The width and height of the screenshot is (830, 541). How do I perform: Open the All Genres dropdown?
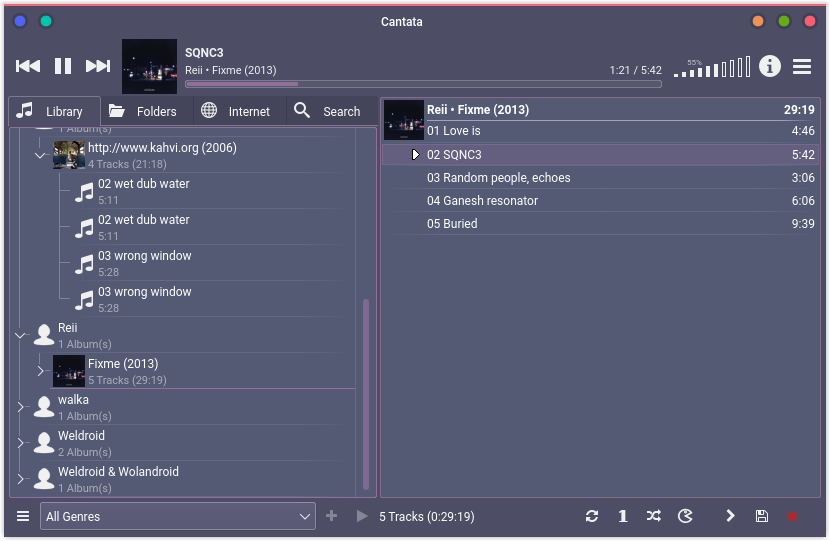(x=178, y=516)
